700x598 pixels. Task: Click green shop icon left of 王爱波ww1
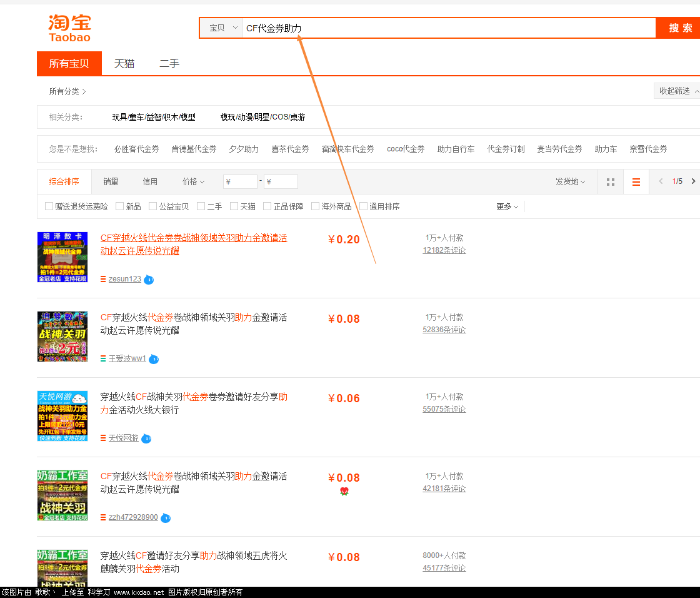tap(103, 359)
